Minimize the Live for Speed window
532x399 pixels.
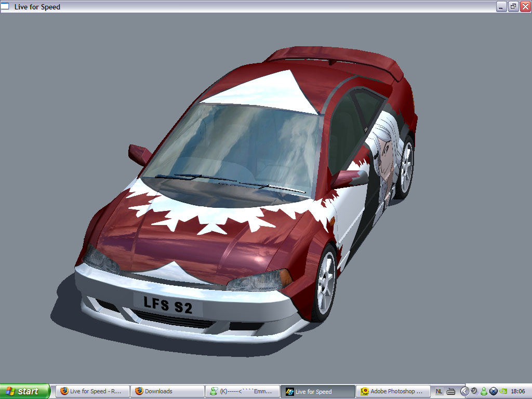point(501,6)
